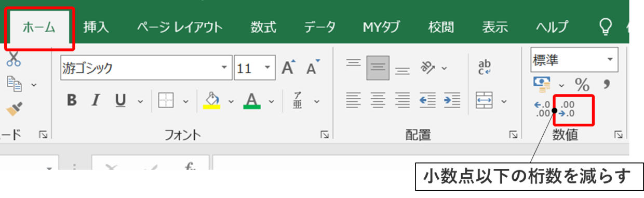Expand the 標準 number format dropdown

pos(610,60)
